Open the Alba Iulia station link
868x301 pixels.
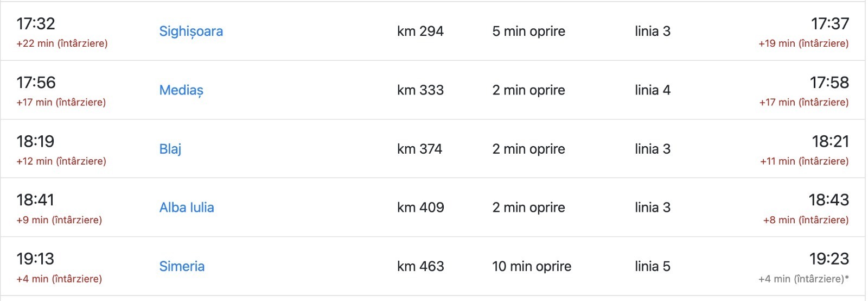(187, 208)
